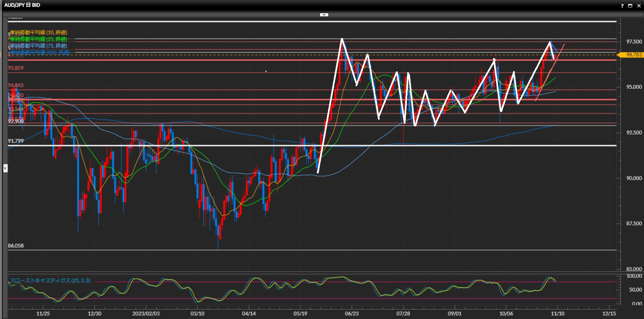Close the AUD/JPY chart panel
The width and height of the screenshot is (644, 319).
click(x=639, y=6)
